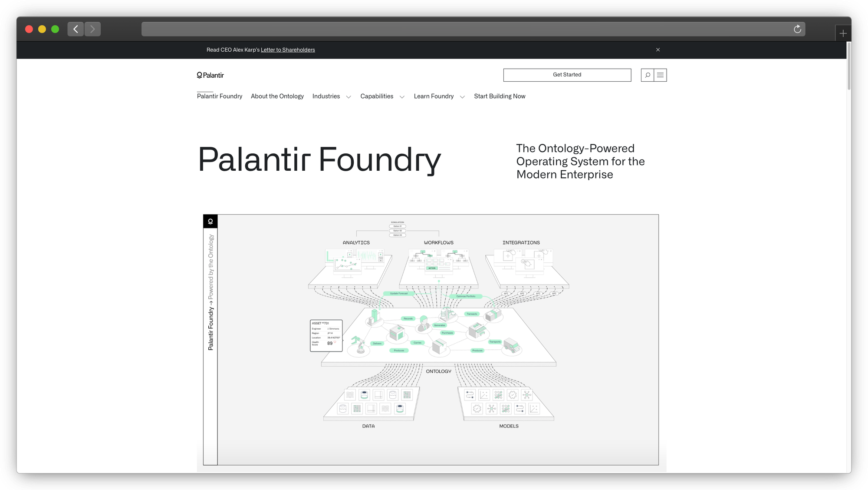Viewport: 868px width, 490px height.
Task: Go to About the Ontology tab
Action: coord(277,96)
